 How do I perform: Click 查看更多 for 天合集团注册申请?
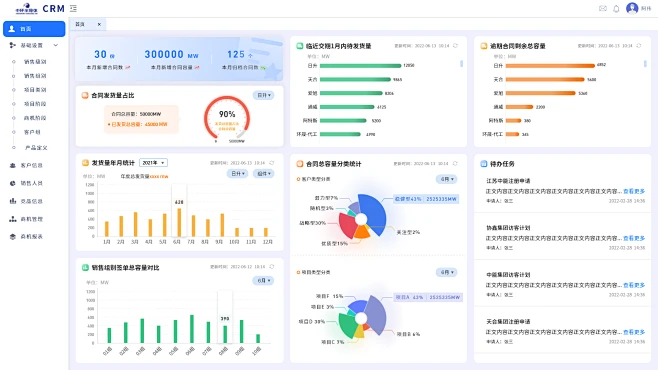[634, 332]
